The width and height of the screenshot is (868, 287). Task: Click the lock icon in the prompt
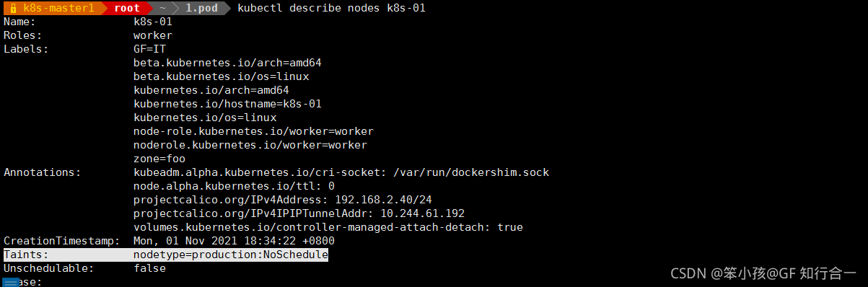pyautogui.click(x=13, y=8)
